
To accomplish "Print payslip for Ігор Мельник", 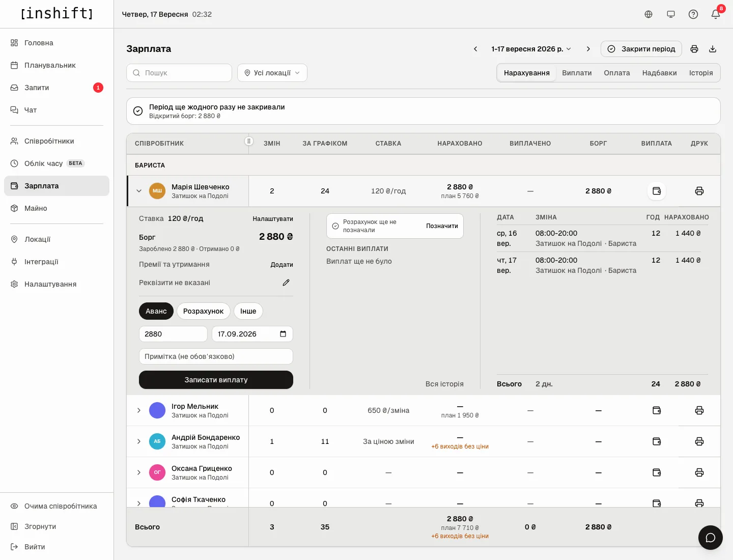I will pyautogui.click(x=699, y=410).
